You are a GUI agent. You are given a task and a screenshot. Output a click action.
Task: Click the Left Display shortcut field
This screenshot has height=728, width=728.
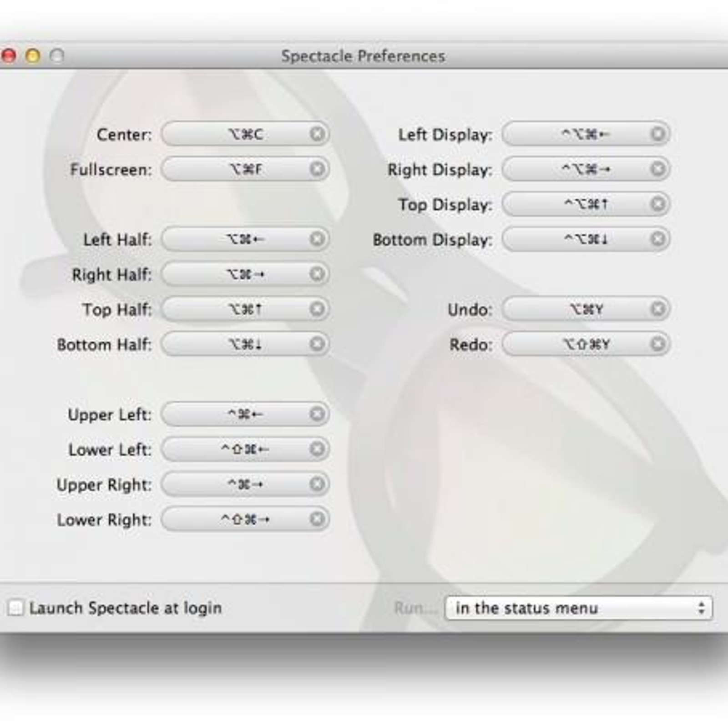click(x=586, y=134)
